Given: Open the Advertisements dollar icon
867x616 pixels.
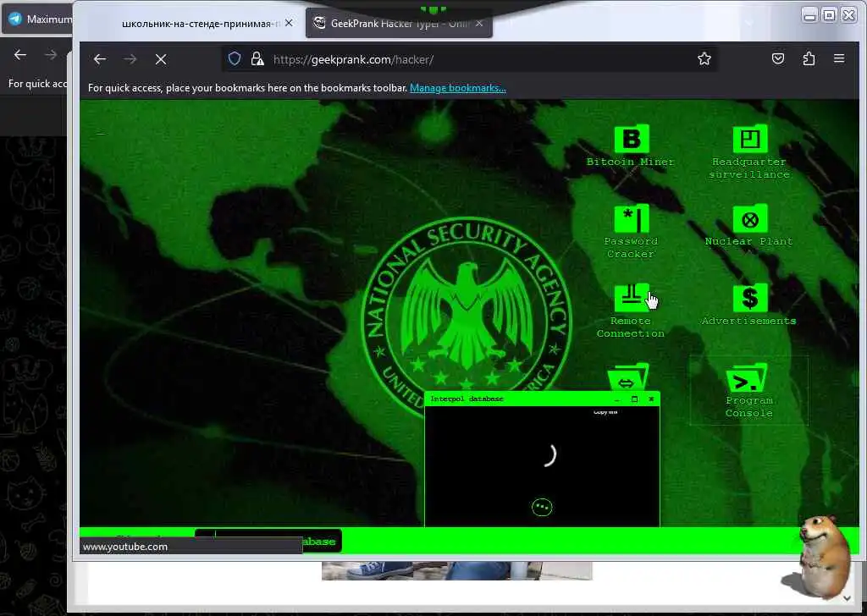Looking at the screenshot, I should pos(750,299).
